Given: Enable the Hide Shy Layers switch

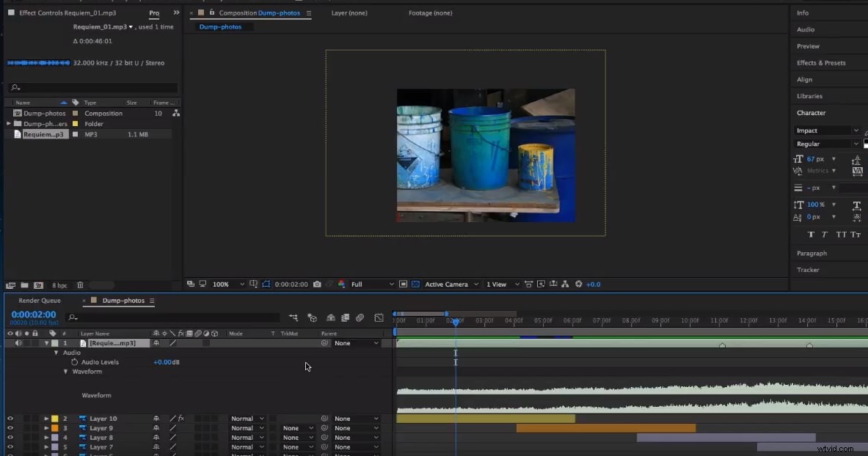Looking at the screenshot, I should coord(292,317).
